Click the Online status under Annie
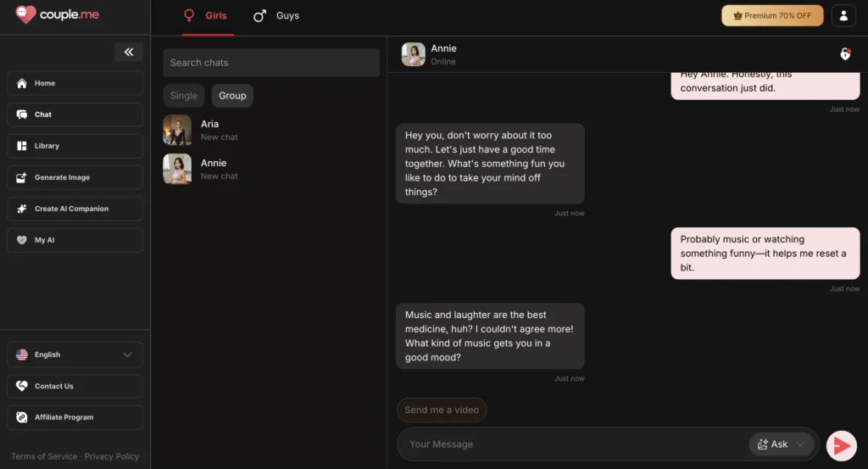The width and height of the screenshot is (868, 469). (443, 62)
